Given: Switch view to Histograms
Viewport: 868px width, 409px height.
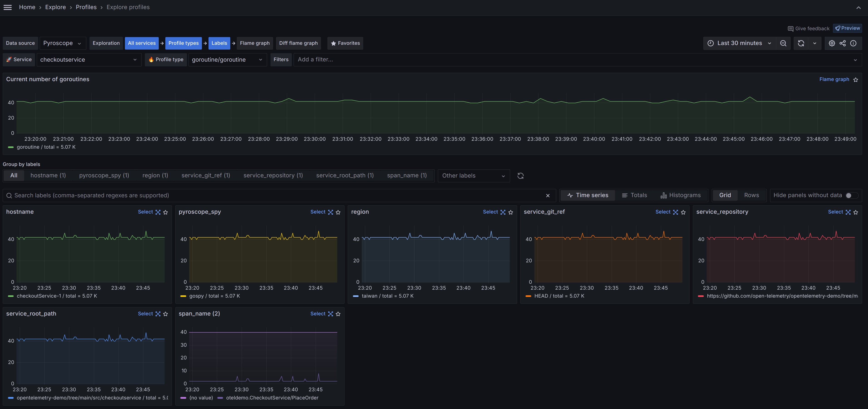Looking at the screenshot, I should [x=680, y=195].
